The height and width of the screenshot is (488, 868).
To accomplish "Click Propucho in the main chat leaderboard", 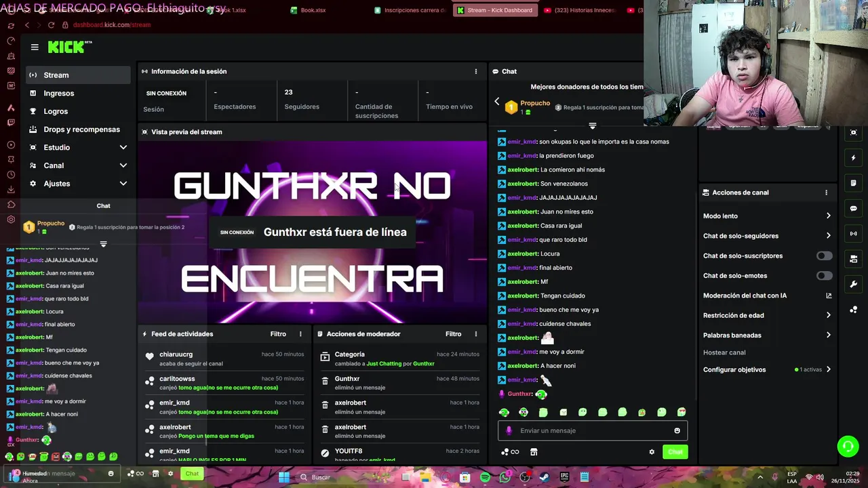I will point(535,103).
